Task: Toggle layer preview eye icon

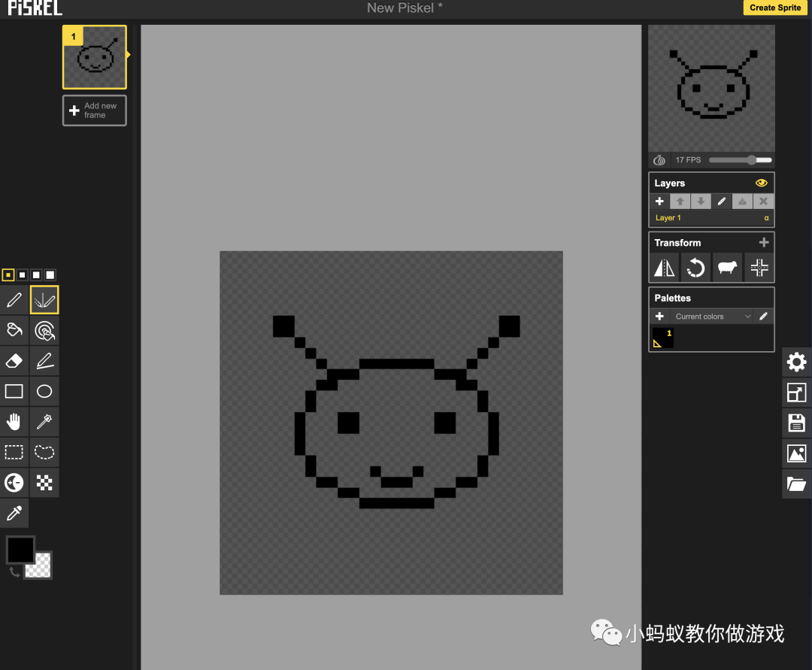Action: click(761, 183)
